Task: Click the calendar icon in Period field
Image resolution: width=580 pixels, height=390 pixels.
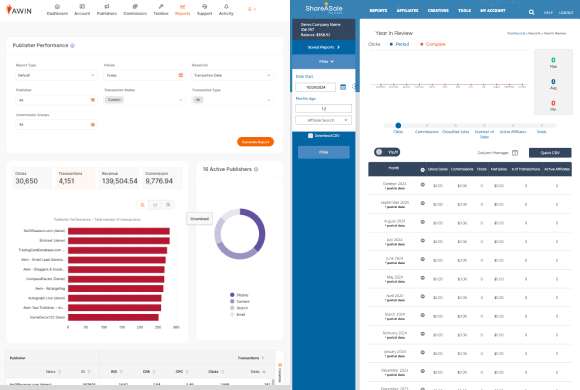Action: pyautogui.click(x=181, y=75)
